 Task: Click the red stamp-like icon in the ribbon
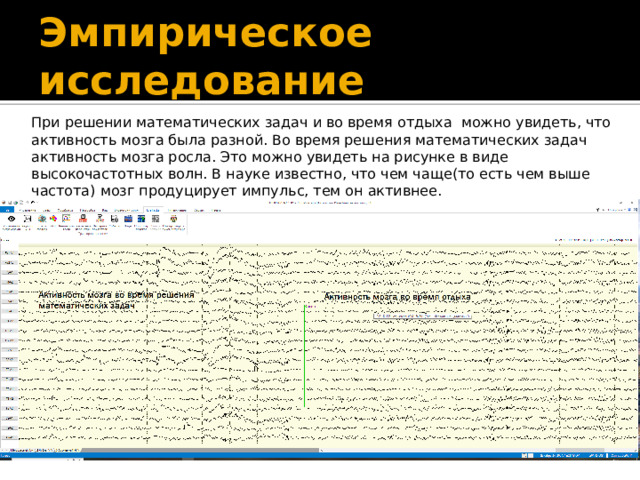(83, 218)
